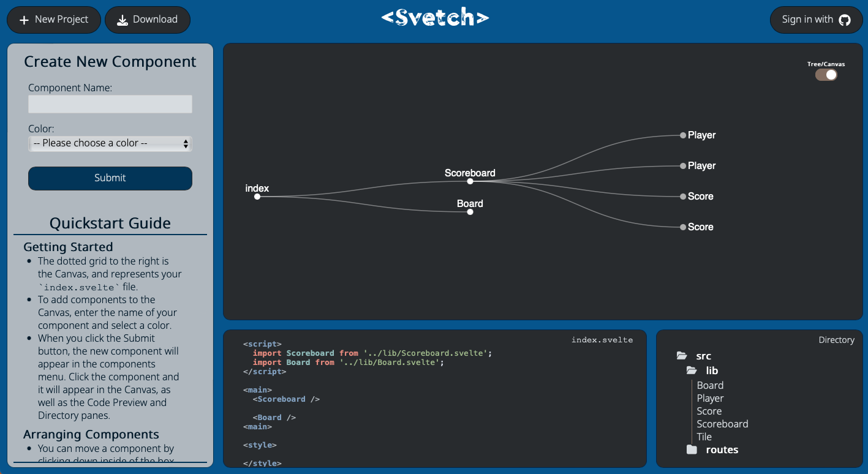Click the opening <script> tag in code
The height and width of the screenshot is (474, 868).
coord(262,344)
